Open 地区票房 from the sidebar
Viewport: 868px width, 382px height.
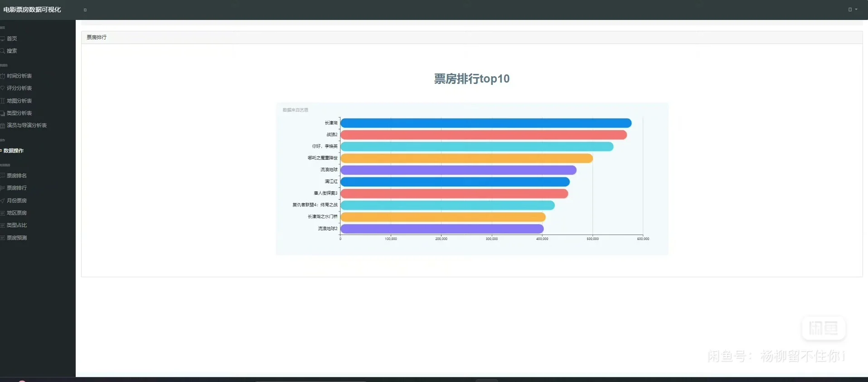pos(17,213)
